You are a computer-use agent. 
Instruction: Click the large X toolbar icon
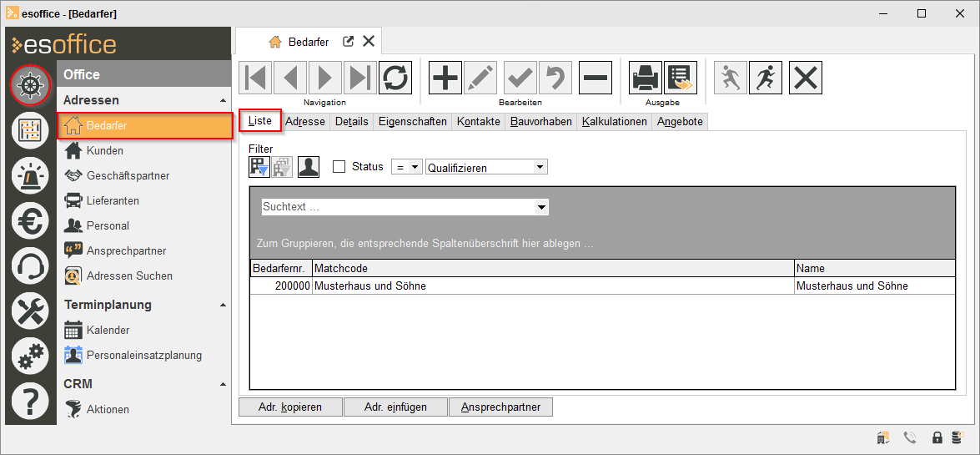(x=806, y=78)
